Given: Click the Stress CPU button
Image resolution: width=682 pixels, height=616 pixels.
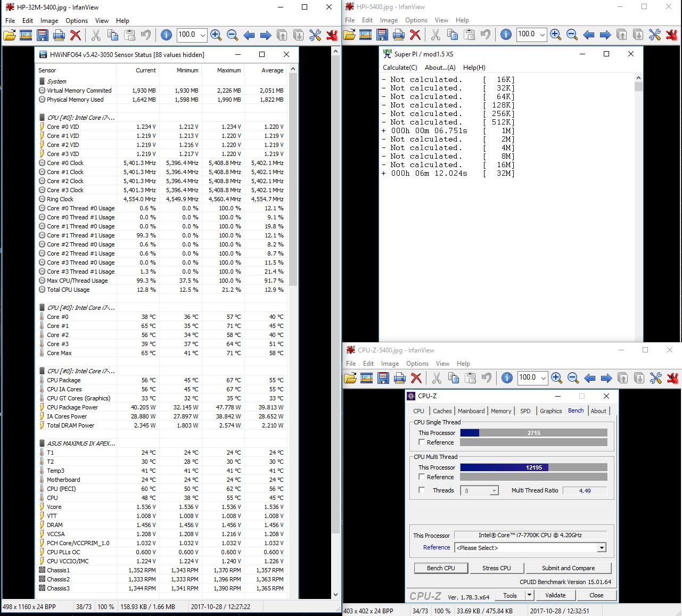Looking at the screenshot, I should [496, 568].
